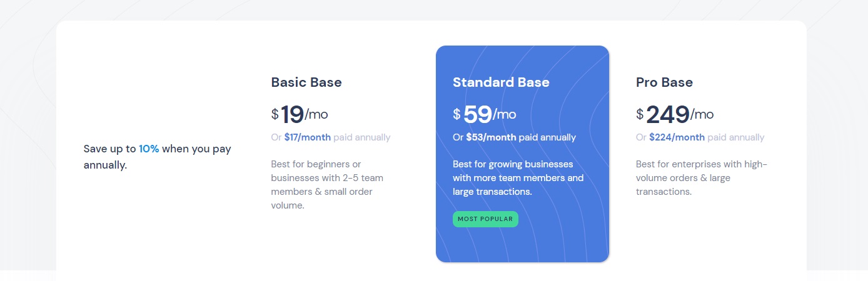The width and height of the screenshot is (868, 281).
Task: Click the highlighted 10% savings text
Action: click(149, 149)
